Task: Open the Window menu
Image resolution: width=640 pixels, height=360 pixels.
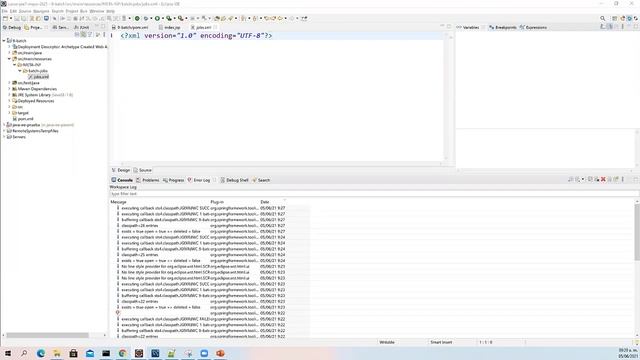Action: [x=97, y=11]
